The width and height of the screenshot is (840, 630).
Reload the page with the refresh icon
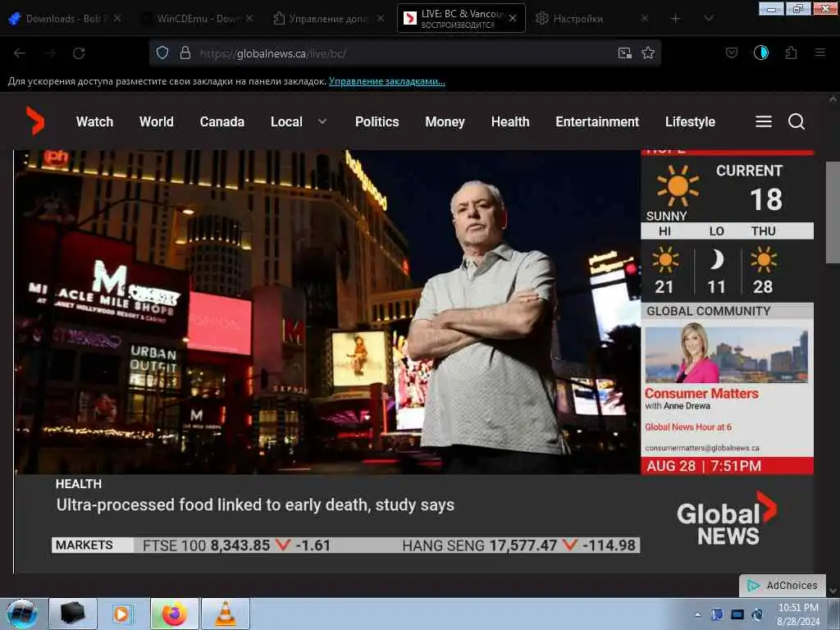79,53
